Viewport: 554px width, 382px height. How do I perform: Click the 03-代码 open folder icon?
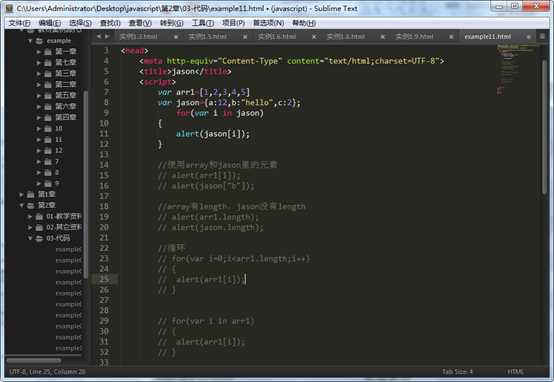(39, 239)
